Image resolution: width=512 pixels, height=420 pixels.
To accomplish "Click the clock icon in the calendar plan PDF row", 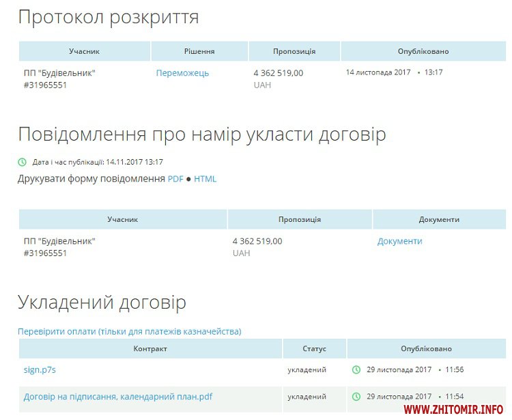I will (356, 396).
